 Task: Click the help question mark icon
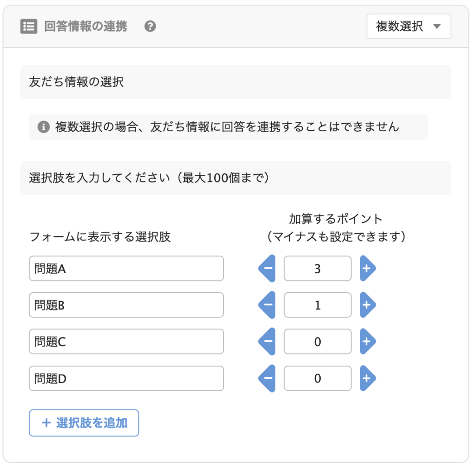click(150, 27)
